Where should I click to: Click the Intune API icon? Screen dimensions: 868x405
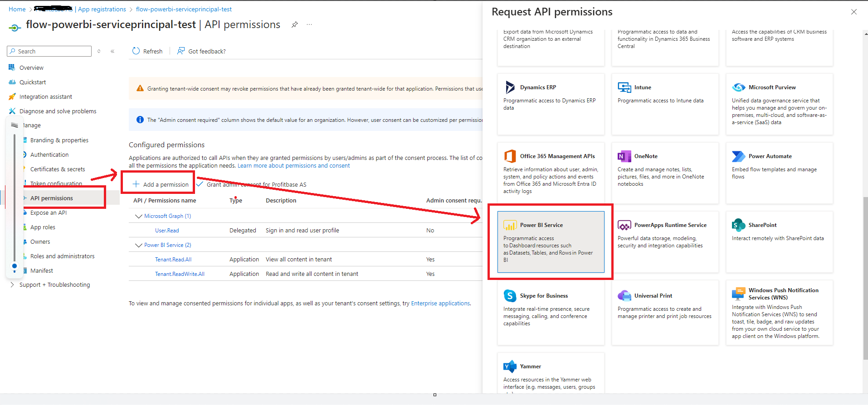[x=624, y=87]
